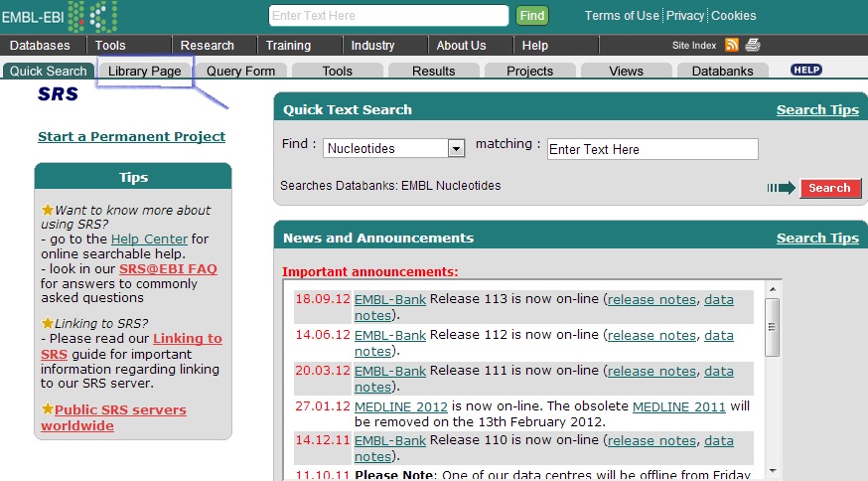
Task: Click the red Search button
Action: [830, 188]
